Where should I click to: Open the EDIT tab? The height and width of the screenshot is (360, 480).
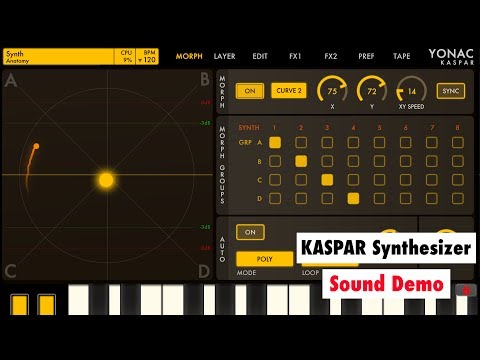(x=260, y=56)
